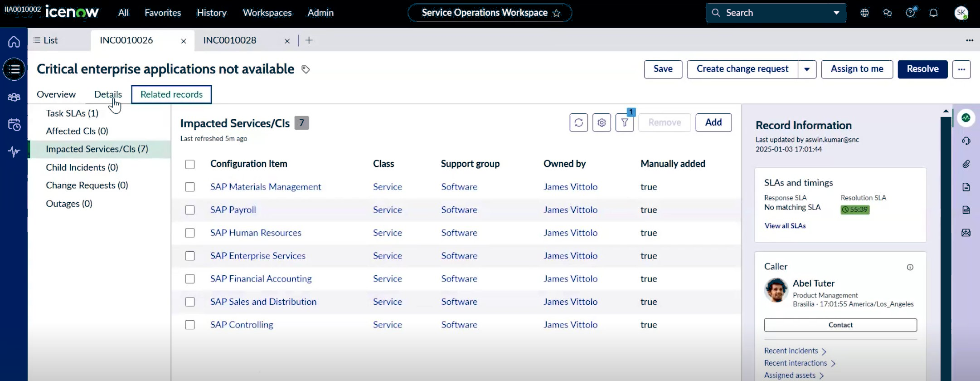This screenshot has width=980, height=381.
Task: Expand the Search scope dropdown arrow
Action: click(x=836, y=13)
